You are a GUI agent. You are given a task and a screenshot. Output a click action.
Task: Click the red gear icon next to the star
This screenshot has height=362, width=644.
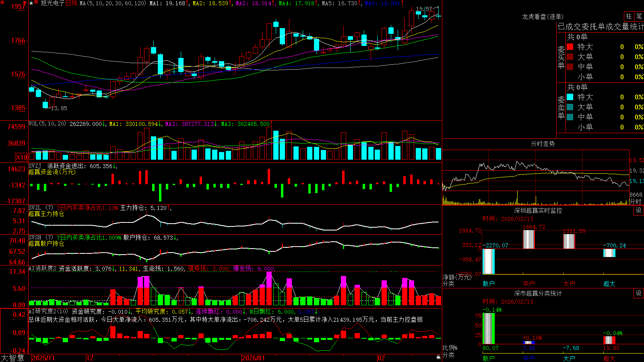[x=36, y=3]
